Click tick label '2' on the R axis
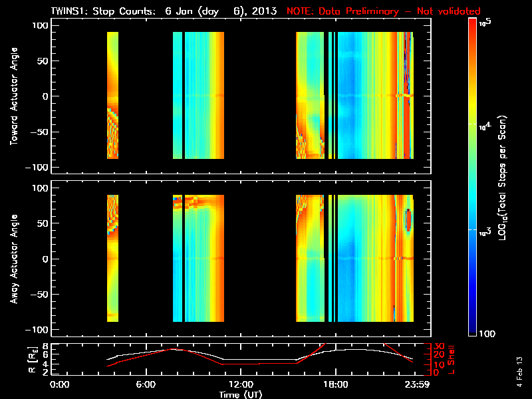 point(45,372)
